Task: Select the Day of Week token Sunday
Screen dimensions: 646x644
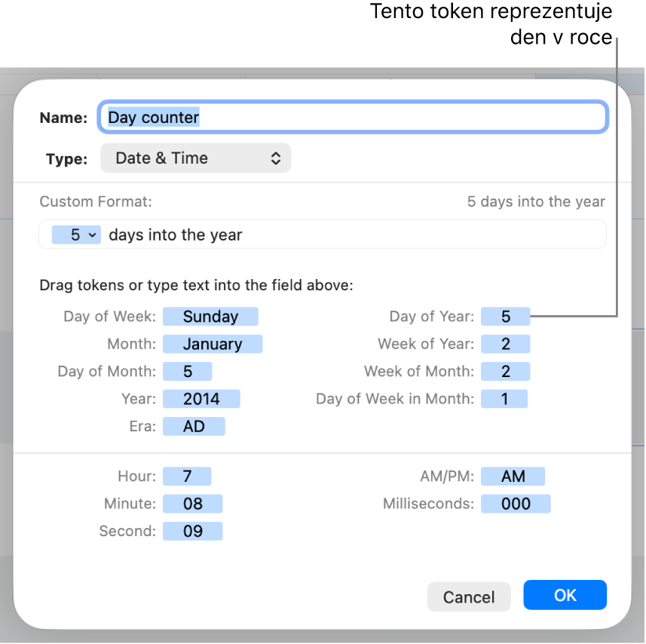Action: [x=210, y=317]
